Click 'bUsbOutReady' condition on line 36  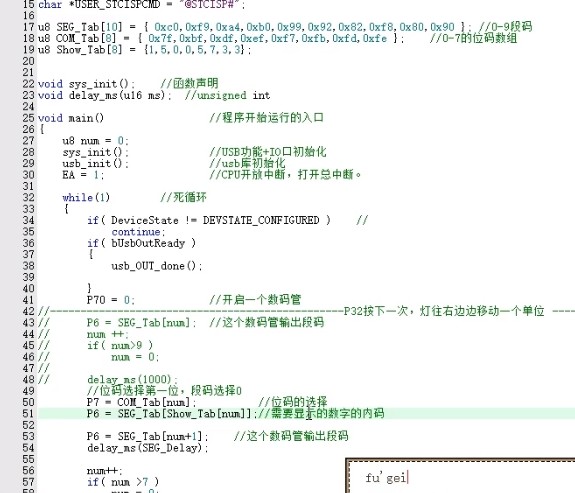coord(148,243)
